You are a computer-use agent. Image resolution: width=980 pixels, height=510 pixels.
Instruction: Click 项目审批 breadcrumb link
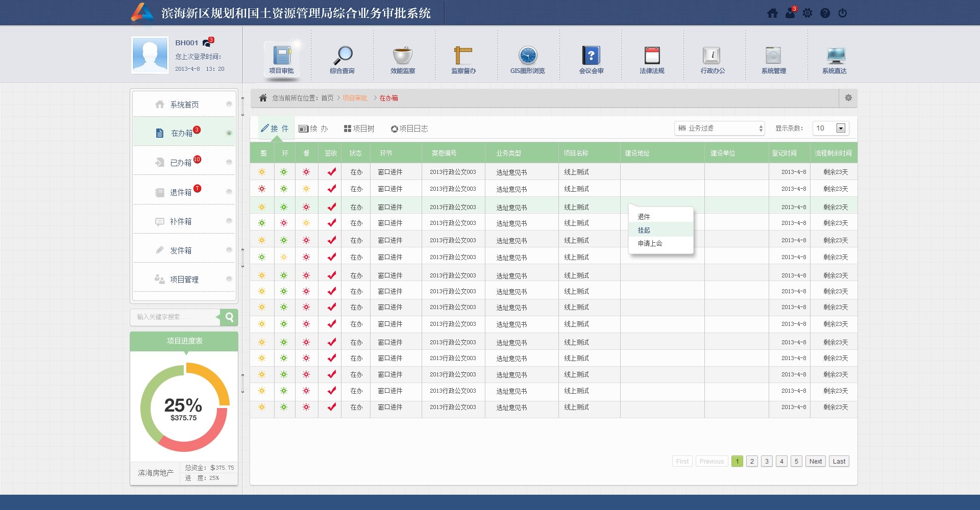click(355, 98)
